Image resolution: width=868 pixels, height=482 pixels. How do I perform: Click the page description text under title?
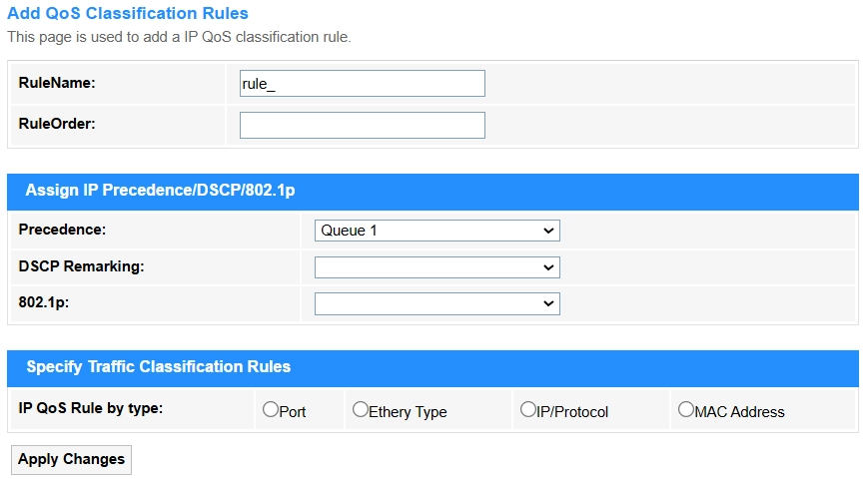(x=179, y=37)
